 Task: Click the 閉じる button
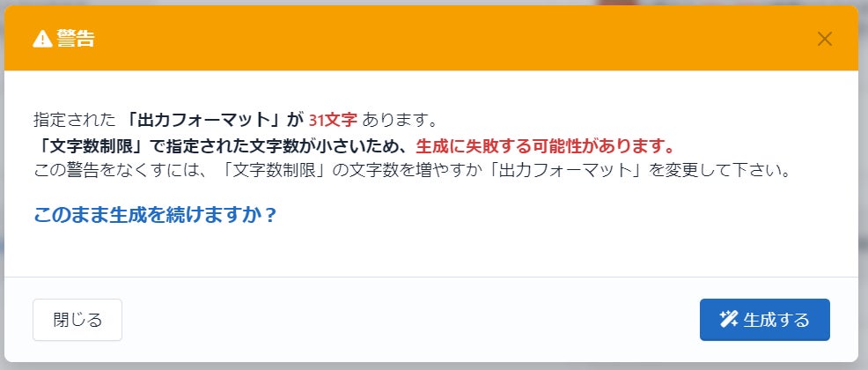tap(77, 320)
